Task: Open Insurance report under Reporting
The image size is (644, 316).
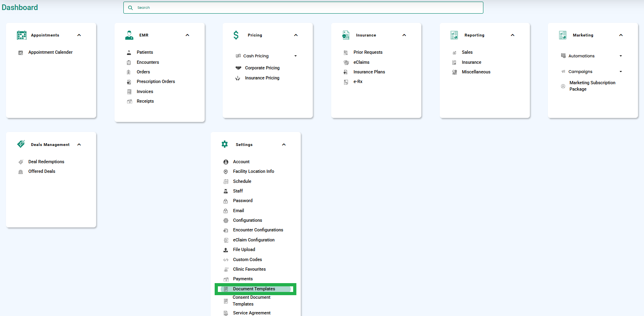Action: (x=471, y=63)
